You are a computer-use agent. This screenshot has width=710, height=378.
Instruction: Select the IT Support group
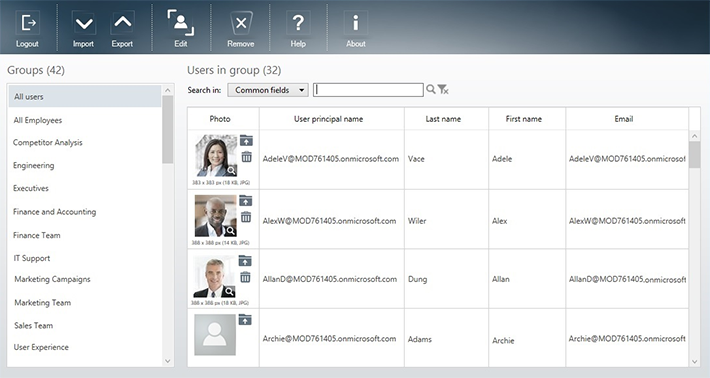[x=32, y=258]
